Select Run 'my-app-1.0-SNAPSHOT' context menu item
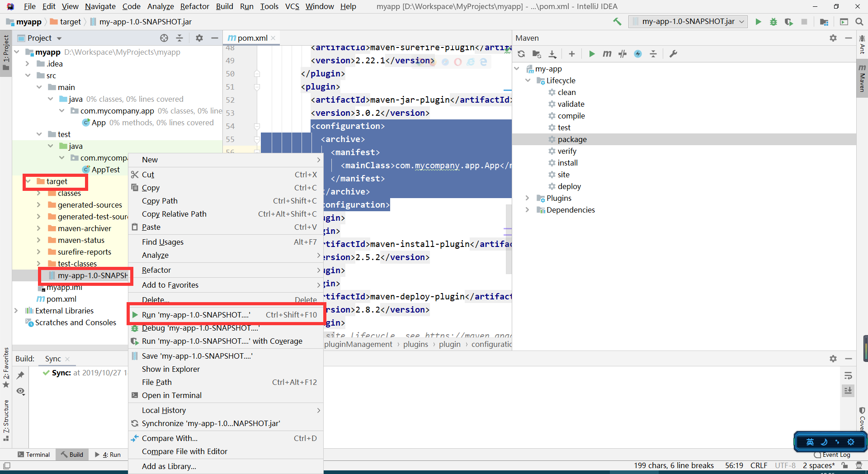Screen dimensions: 868x474 195,315
